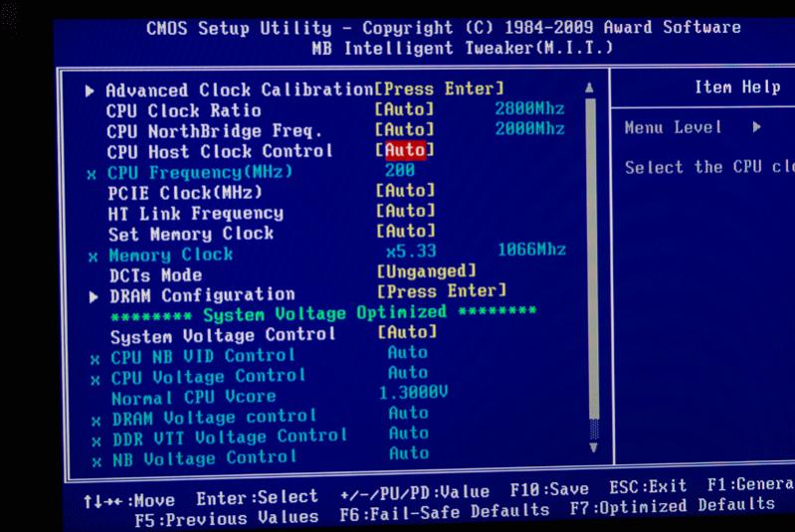The height and width of the screenshot is (532, 795).
Task: Select the Advanced Clock Calibration menu row label
Action: point(240,90)
